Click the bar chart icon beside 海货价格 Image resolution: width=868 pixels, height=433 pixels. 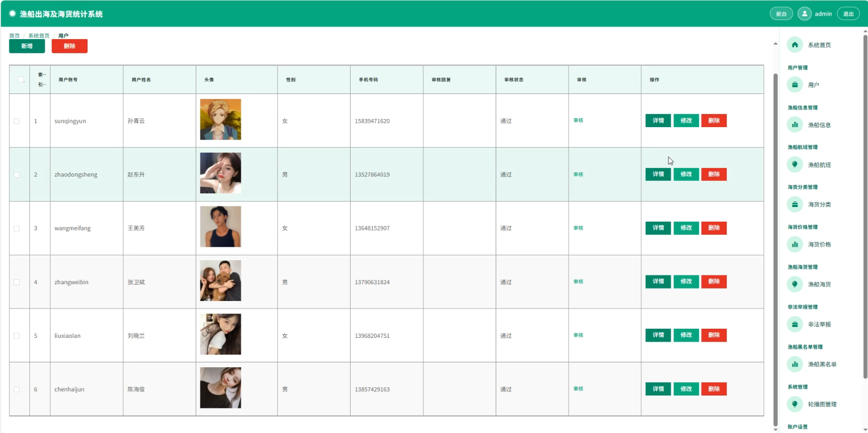click(795, 244)
